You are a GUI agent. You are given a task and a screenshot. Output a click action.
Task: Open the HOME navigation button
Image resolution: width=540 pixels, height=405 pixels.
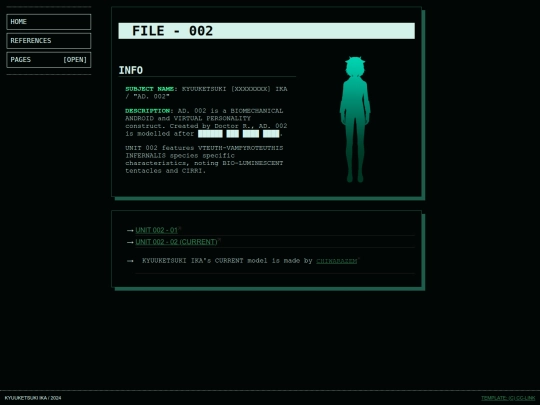click(49, 22)
